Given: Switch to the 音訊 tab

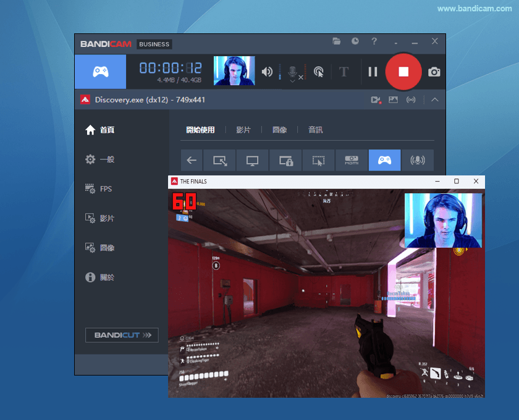Looking at the screenshot, I should point(315,130).
